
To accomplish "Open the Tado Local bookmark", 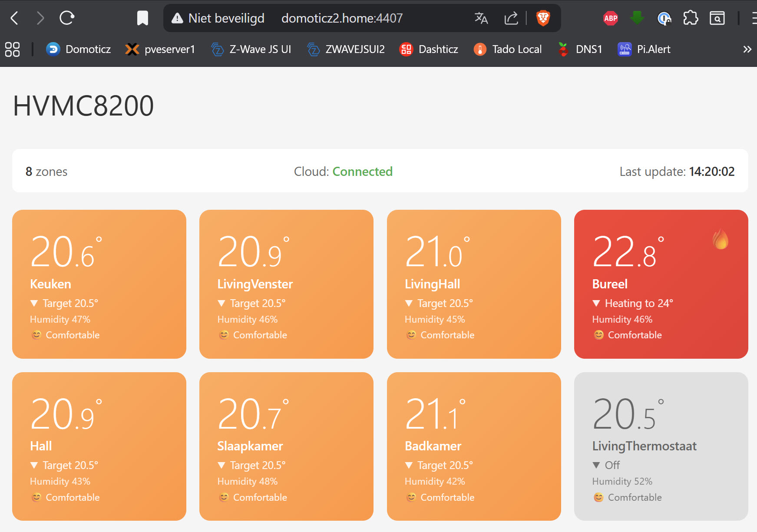I will (508, 50).
